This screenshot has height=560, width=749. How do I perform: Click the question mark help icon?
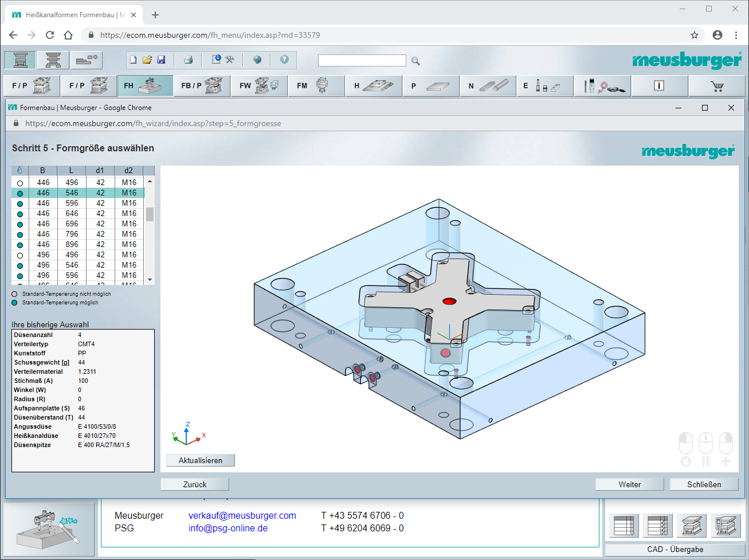[x=284, y=60]
